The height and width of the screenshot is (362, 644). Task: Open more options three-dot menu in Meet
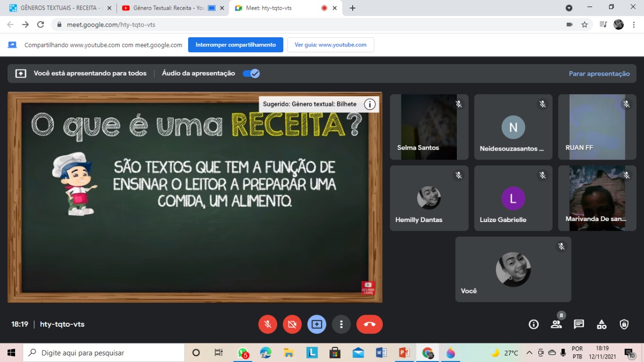(341, 324)
